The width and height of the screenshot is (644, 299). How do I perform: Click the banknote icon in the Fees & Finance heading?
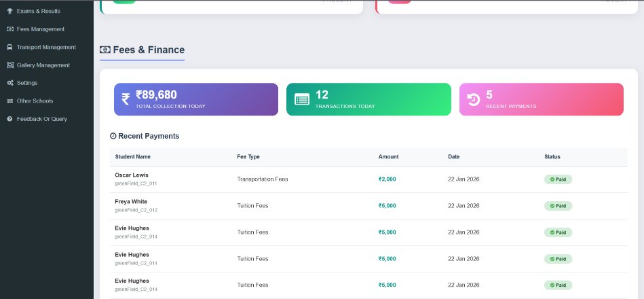[105, 50]
